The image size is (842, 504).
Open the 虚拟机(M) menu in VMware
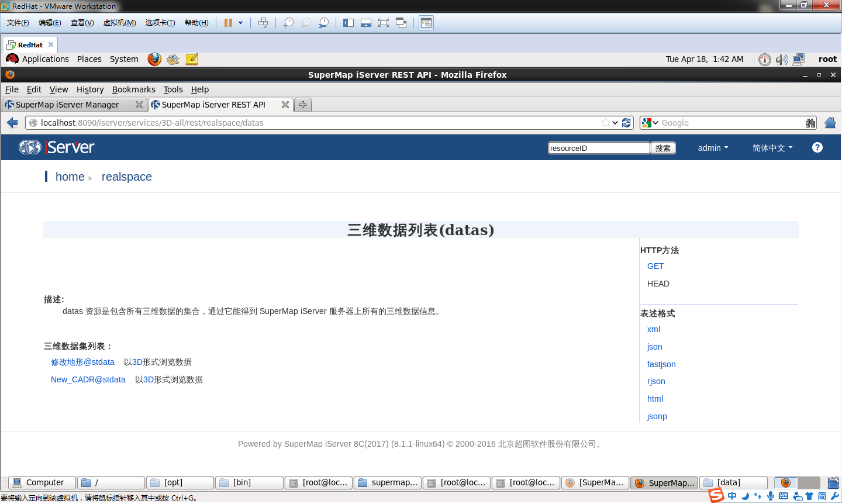(x=119, y=23)
